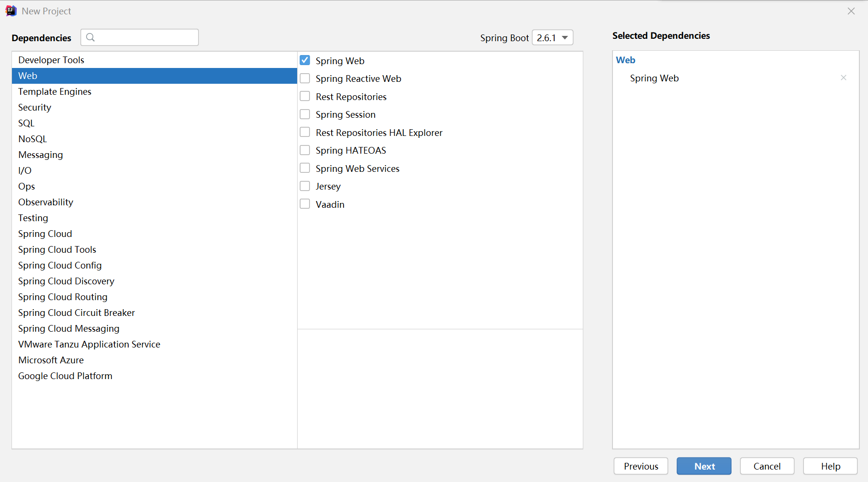868x482 pixels.
Task: Select the Developer Tools category
Action: coord(154,60)
